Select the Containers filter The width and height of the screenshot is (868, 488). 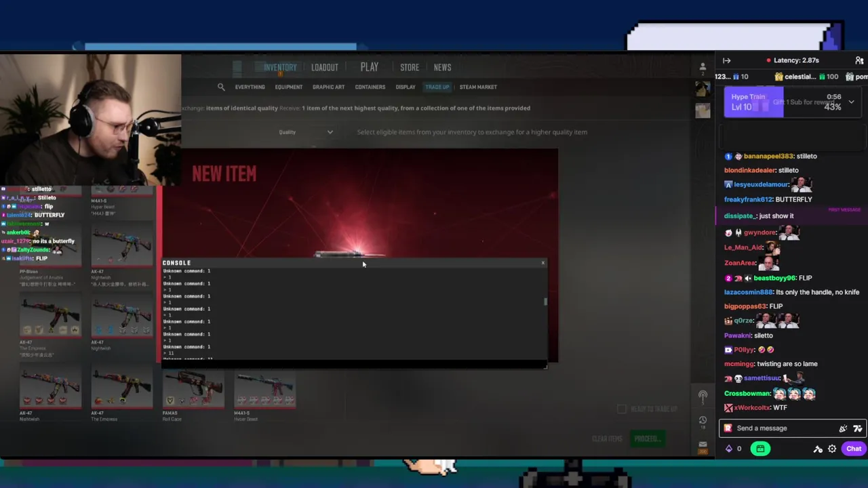point(370,87)
